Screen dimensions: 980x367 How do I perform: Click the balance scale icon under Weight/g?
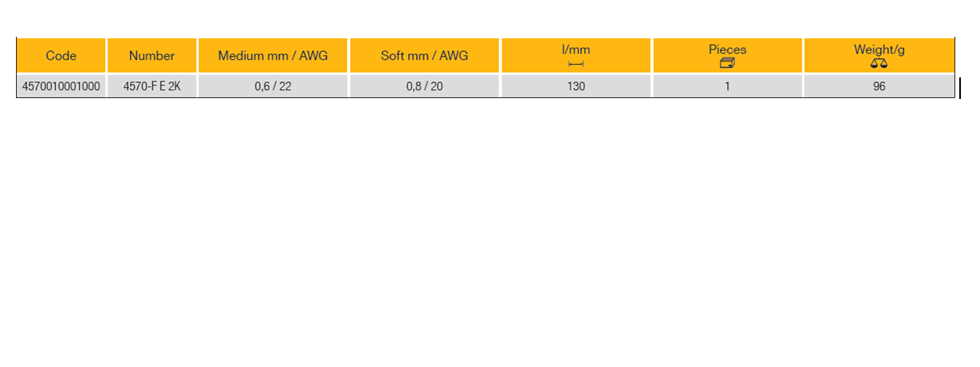[879, 64]
